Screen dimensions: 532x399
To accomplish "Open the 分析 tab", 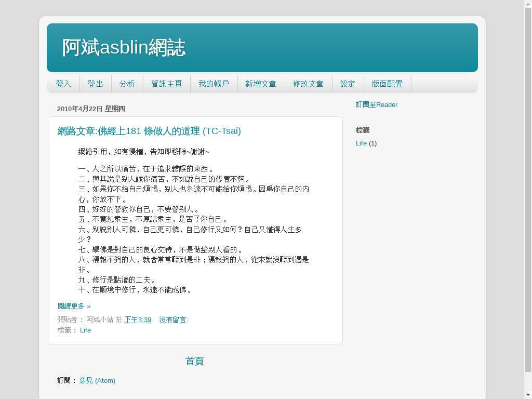I will click(x=127, y=84).
